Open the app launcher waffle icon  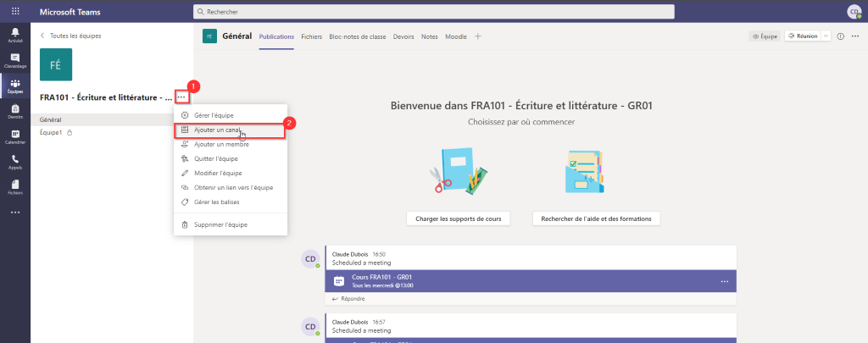(x=15, y=11)
